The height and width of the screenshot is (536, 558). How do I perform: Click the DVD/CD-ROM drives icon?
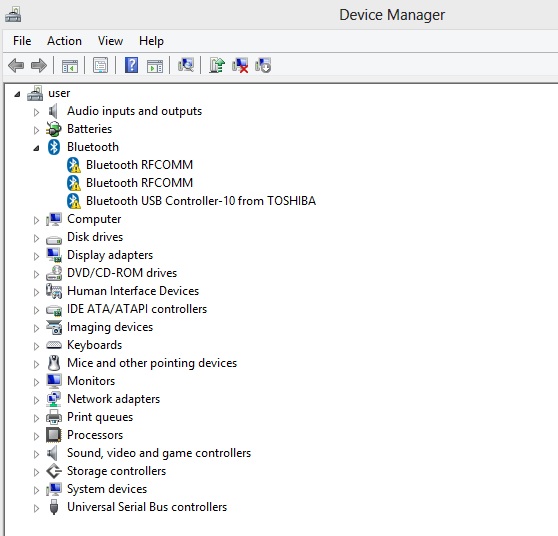[x=54, y=273]
